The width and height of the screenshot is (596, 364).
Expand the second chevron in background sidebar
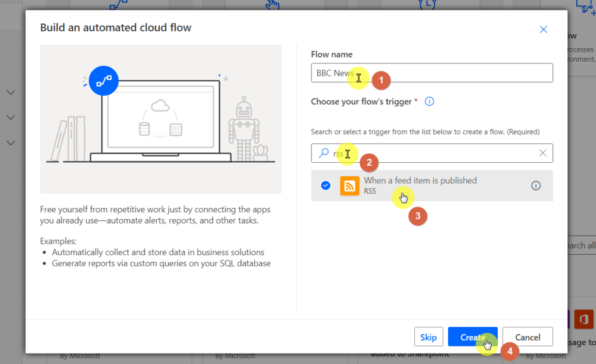(x=11, y=117)
